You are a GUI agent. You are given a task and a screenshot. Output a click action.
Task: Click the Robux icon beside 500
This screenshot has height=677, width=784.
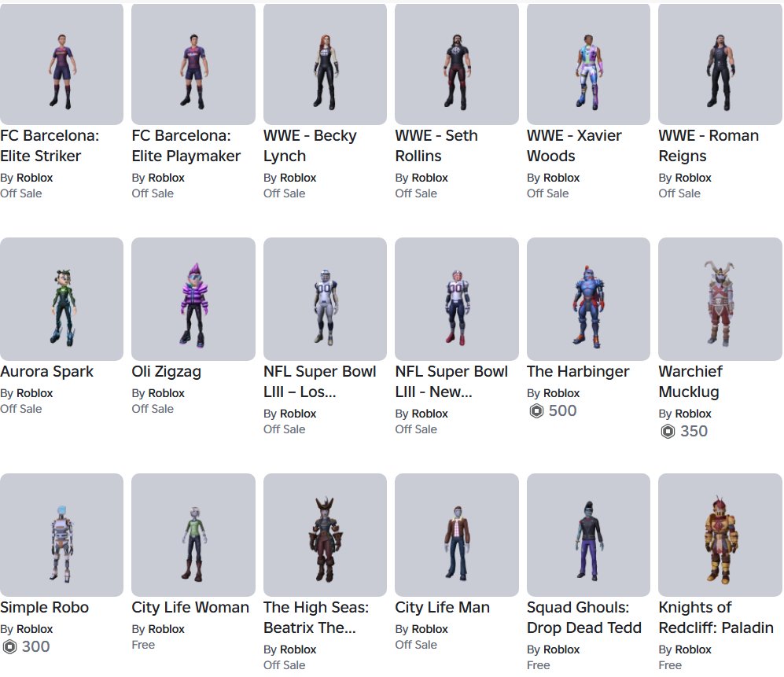point(536,411)
